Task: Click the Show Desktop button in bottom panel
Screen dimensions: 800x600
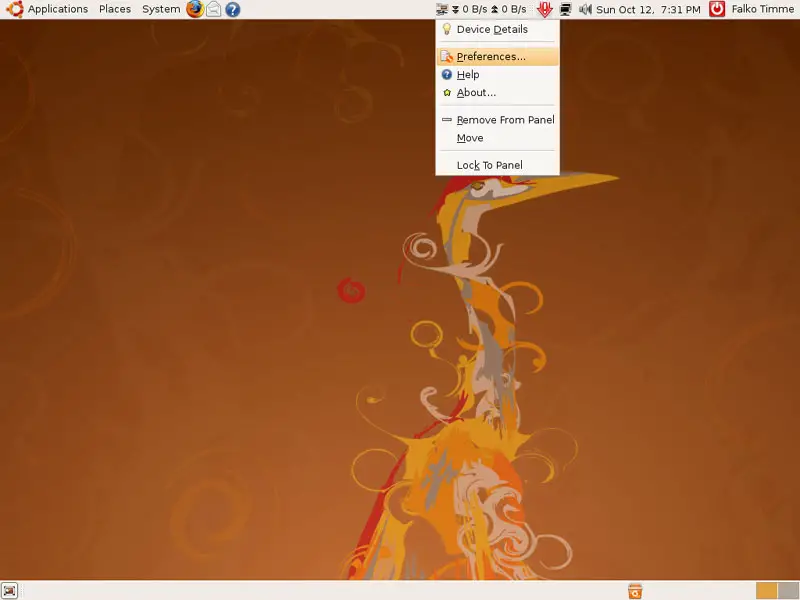Action: pos(9,591)
